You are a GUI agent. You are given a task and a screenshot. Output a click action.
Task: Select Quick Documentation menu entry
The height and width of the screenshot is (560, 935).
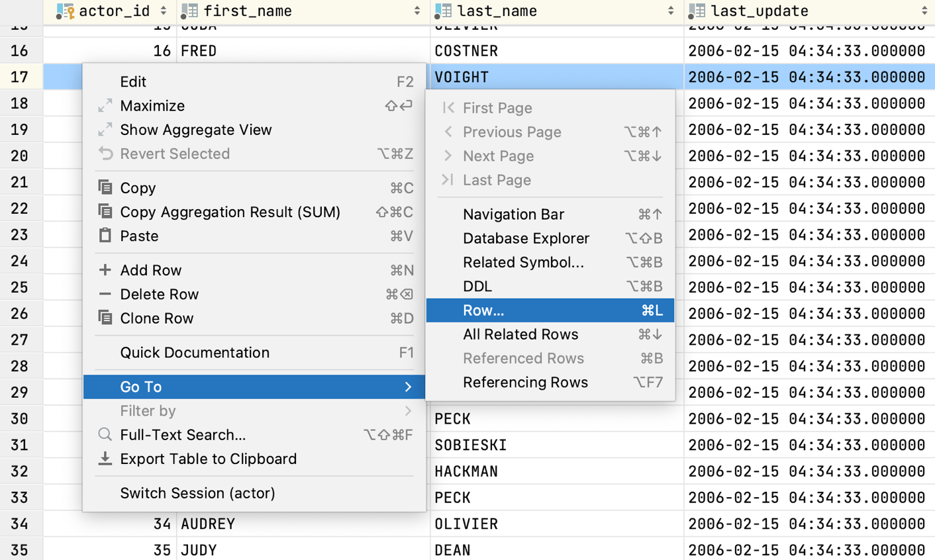[254, 352]
